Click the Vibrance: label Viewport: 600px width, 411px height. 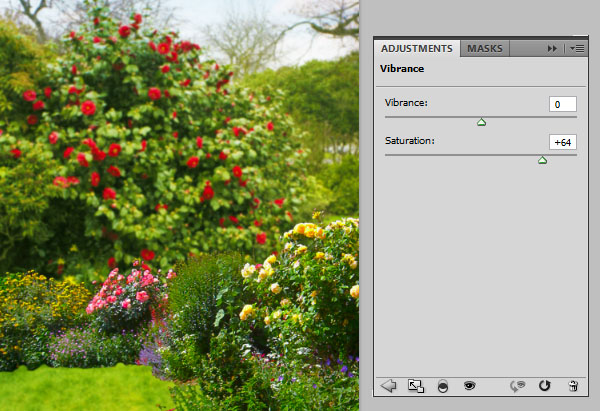click(x=406, y=103)
